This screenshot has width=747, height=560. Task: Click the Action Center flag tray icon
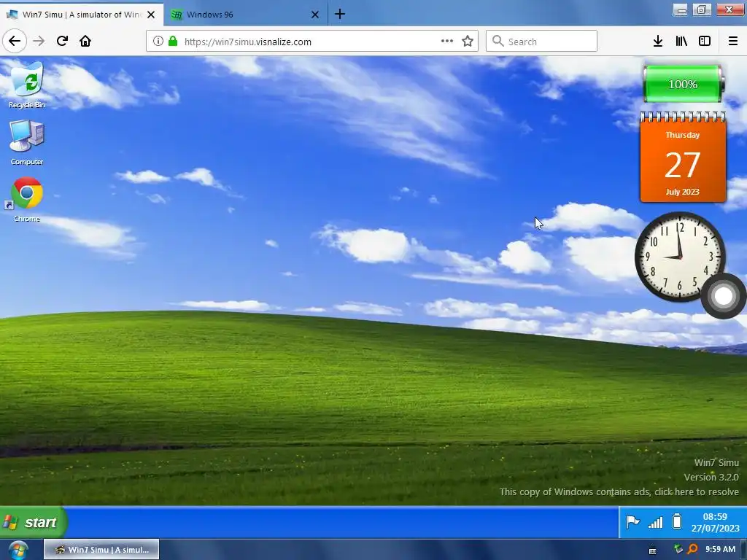632,522
